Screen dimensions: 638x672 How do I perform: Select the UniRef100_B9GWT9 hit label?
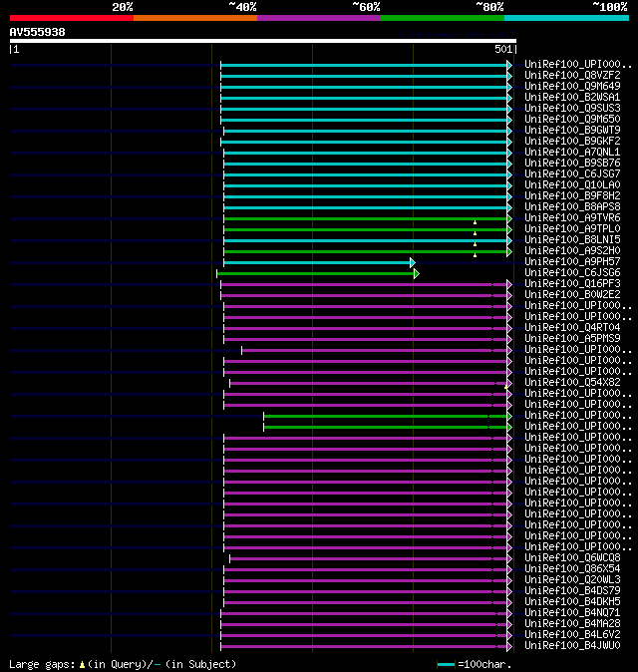(572, 130)
